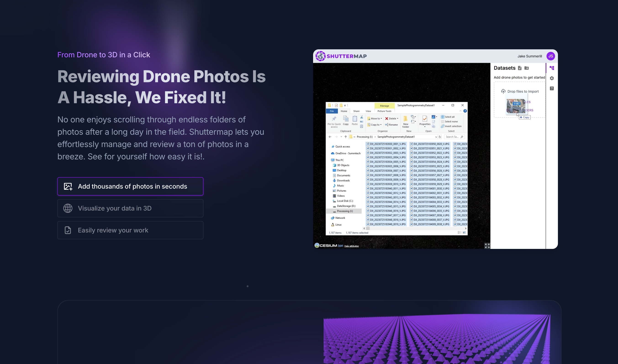Image resolution: width=618 pixels, height=364 pixels.
Task: Open the Picture Tools tab
Action: (384, 111)
